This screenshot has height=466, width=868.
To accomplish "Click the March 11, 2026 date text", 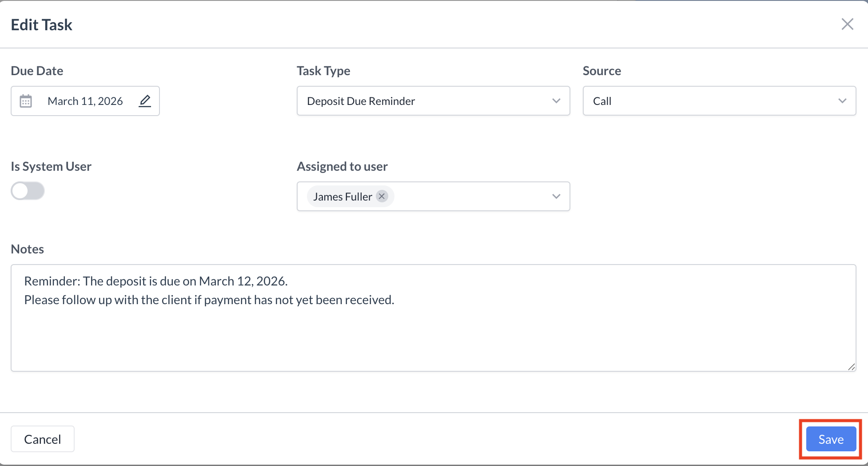I will click(85, 101).
